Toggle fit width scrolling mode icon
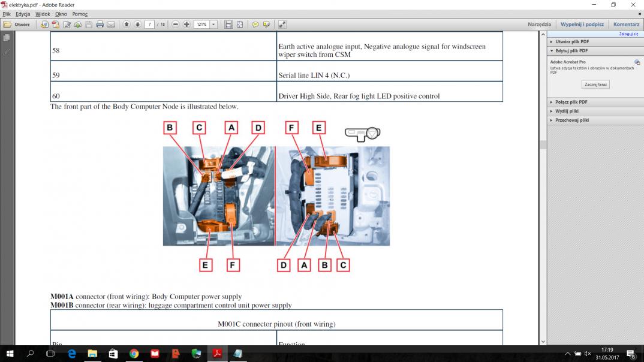 229,25
